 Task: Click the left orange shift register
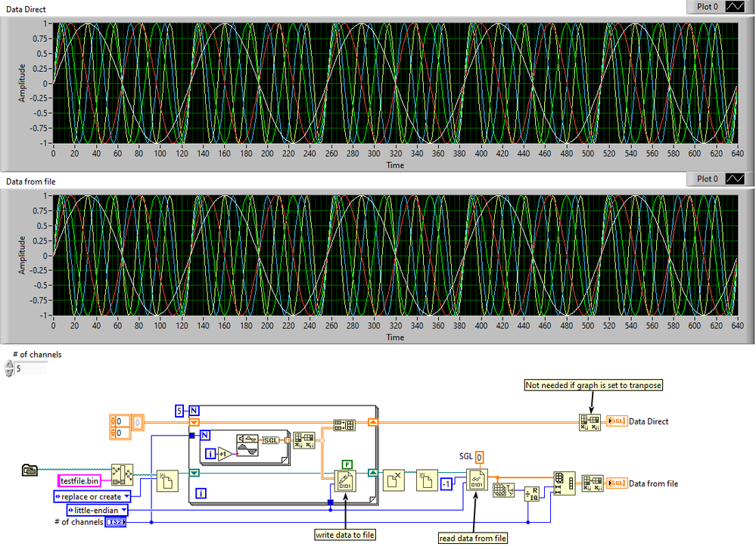coord(194,422)
